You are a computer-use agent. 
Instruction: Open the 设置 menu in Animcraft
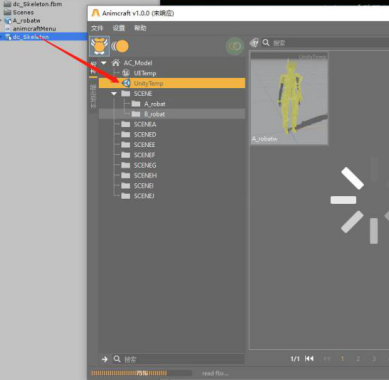click(119, 28)
